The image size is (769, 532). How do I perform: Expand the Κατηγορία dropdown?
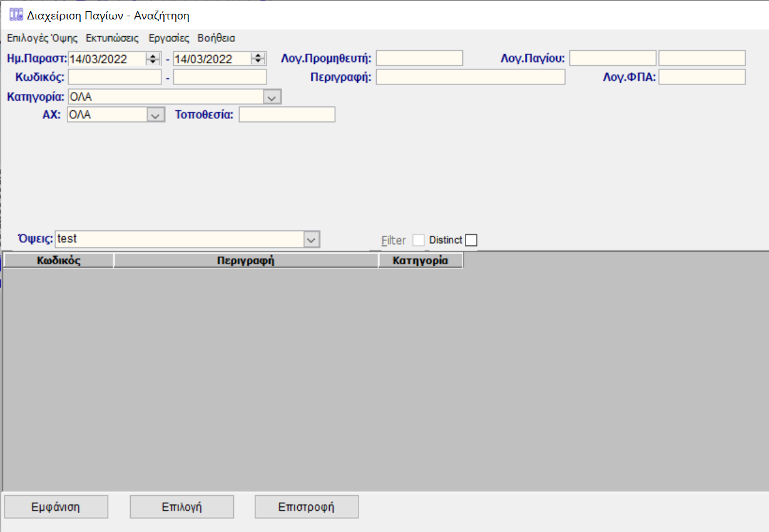[x=272, y=97]
